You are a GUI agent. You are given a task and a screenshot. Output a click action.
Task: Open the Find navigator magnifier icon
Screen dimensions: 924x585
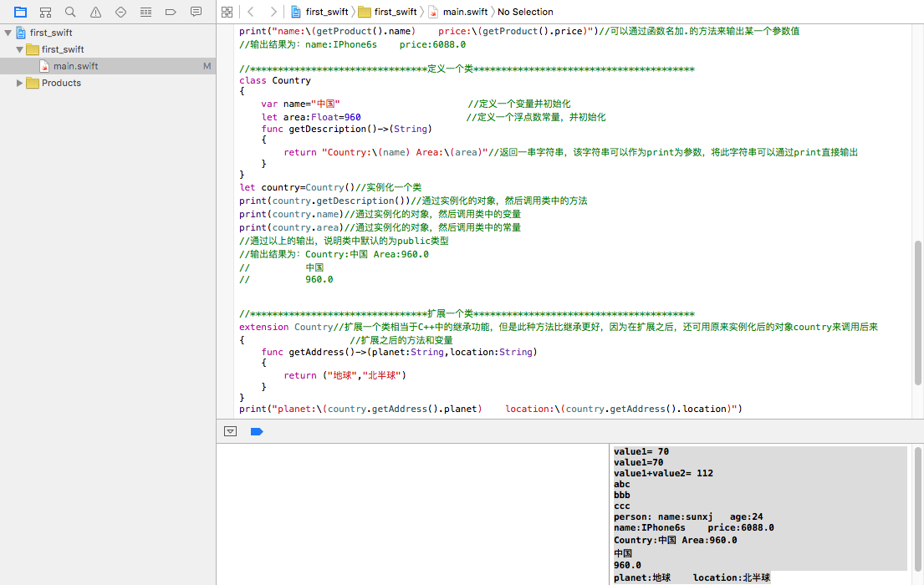(x=70, y=12)
